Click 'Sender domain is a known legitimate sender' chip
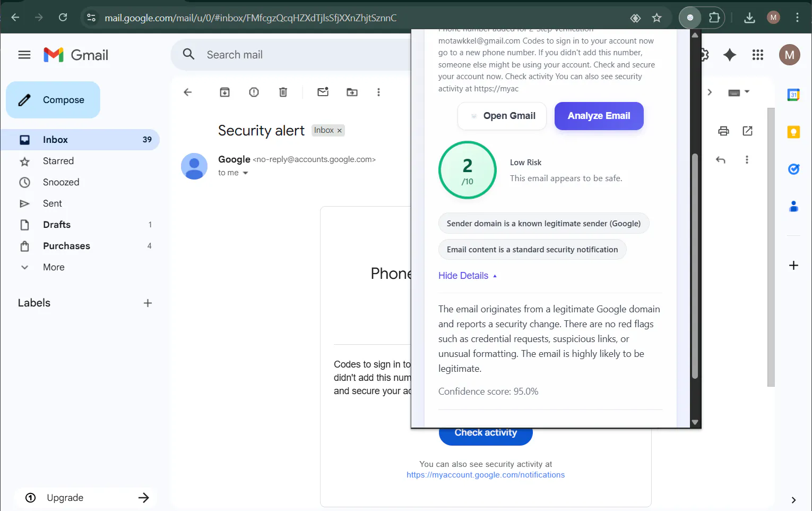This screenshot has height=511, width=812. pyautogui.click(x=544, y=224)
